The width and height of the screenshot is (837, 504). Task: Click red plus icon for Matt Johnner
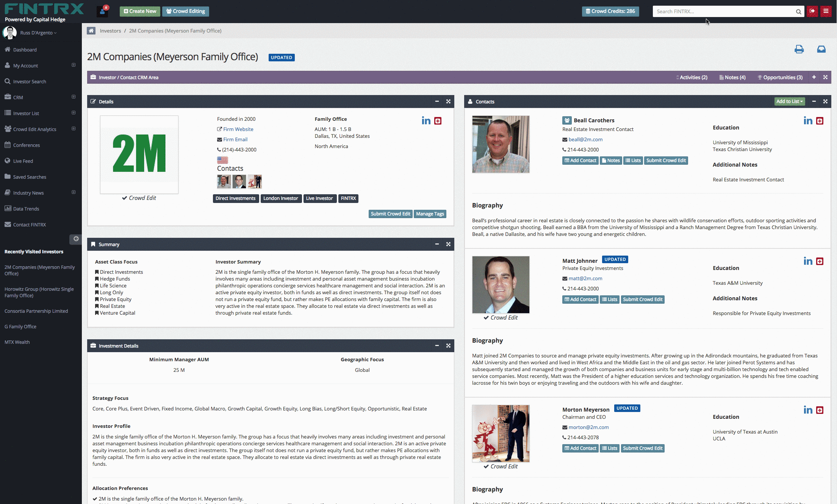pyautogui.click(x=820, y=261)
